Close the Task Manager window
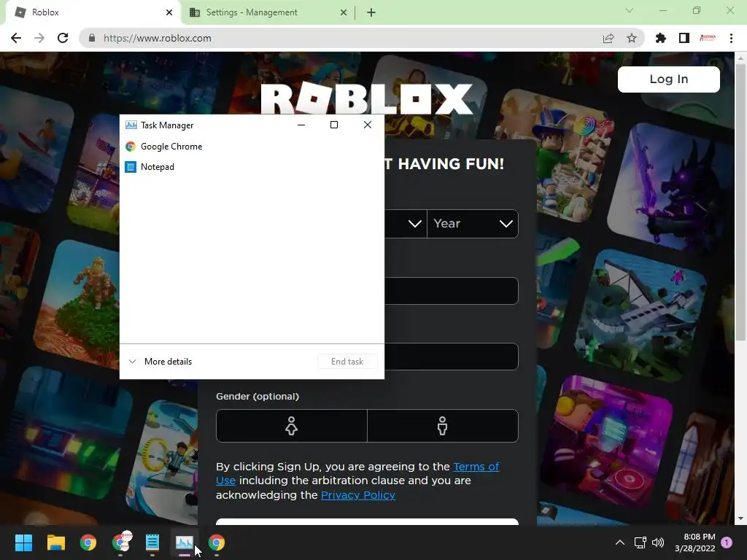747x560 pixels. pos(368,125)
